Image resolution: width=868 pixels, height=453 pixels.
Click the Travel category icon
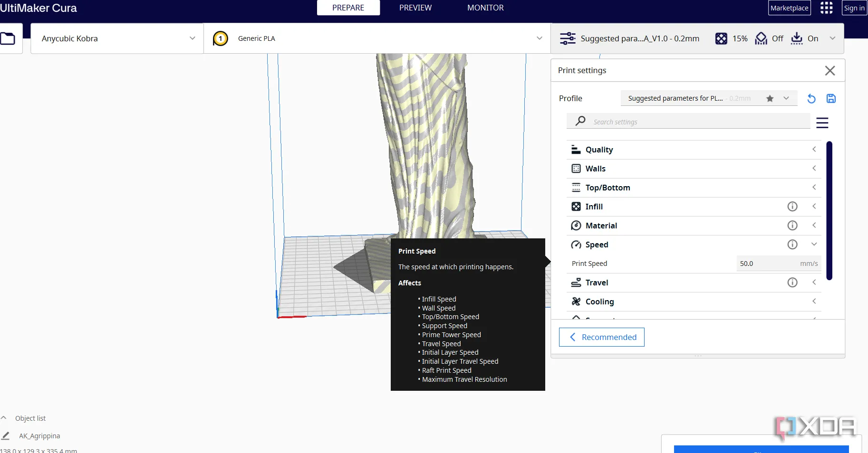click(x=576, y=283)
